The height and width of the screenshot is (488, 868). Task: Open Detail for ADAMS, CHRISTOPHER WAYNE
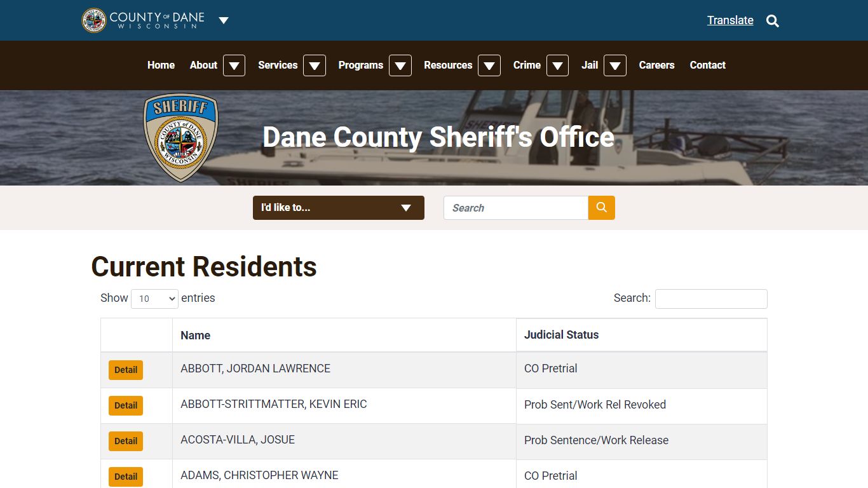[126, 477]
